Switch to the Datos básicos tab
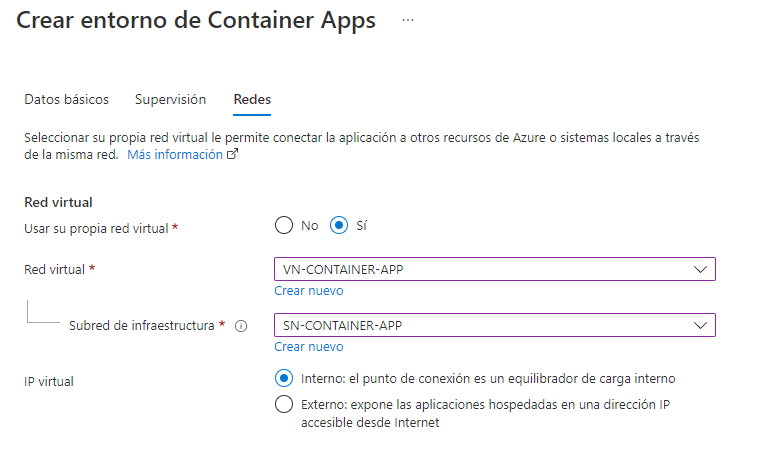This screenshot has width=759, height=456. click(x=67, y=99)
